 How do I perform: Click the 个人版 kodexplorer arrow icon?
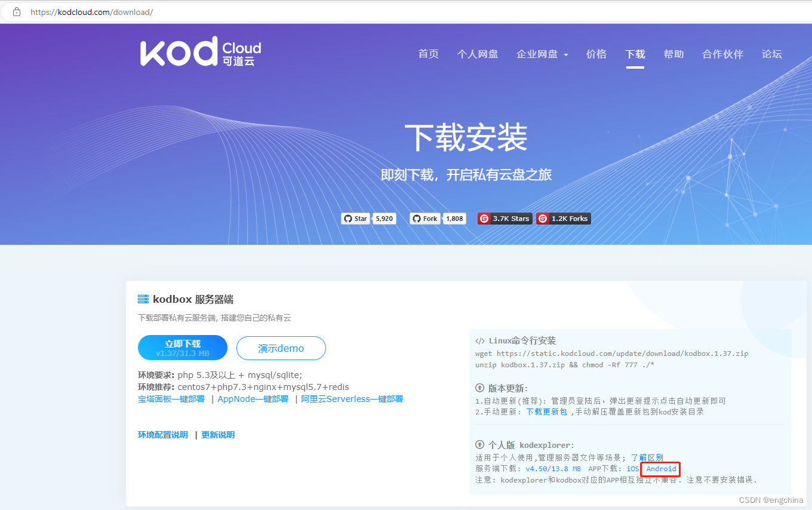[x=479, y=445]
